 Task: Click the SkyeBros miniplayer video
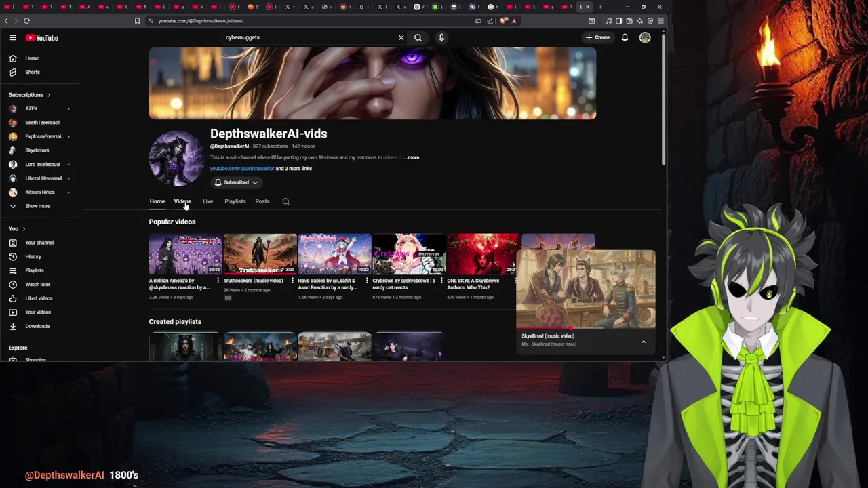(586, 289)
